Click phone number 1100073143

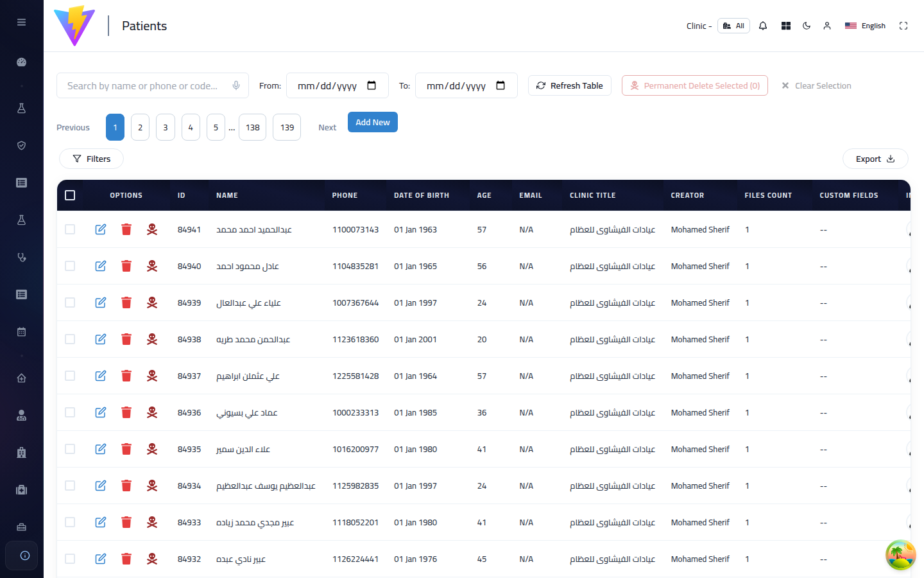coord(355,229)
